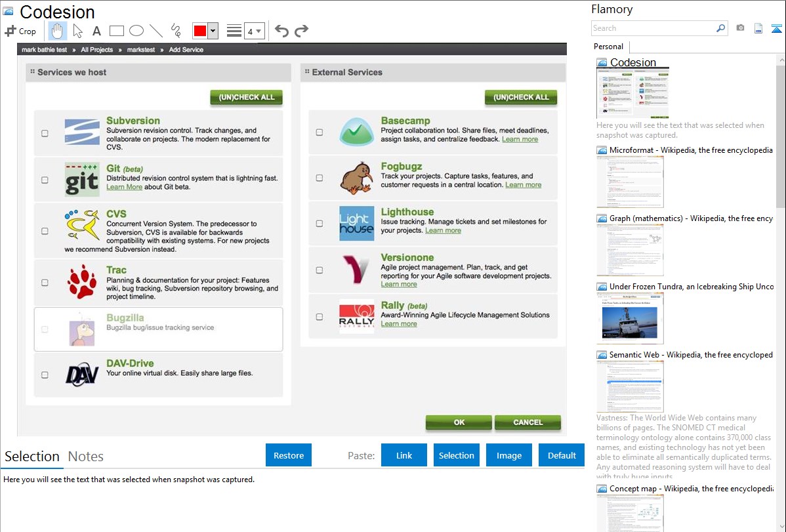
Task: Click the git logo
Action: click(x=82, y=180)
